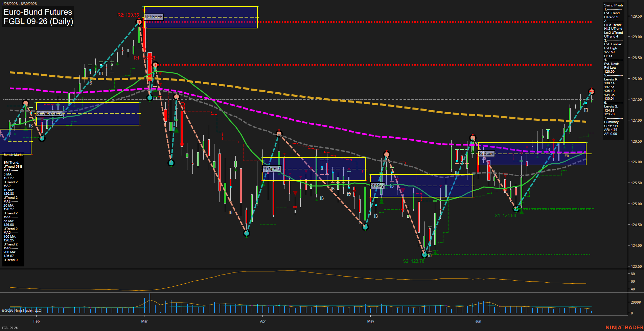Click the Euro-Bund Futures chart title

click(38, 12)
